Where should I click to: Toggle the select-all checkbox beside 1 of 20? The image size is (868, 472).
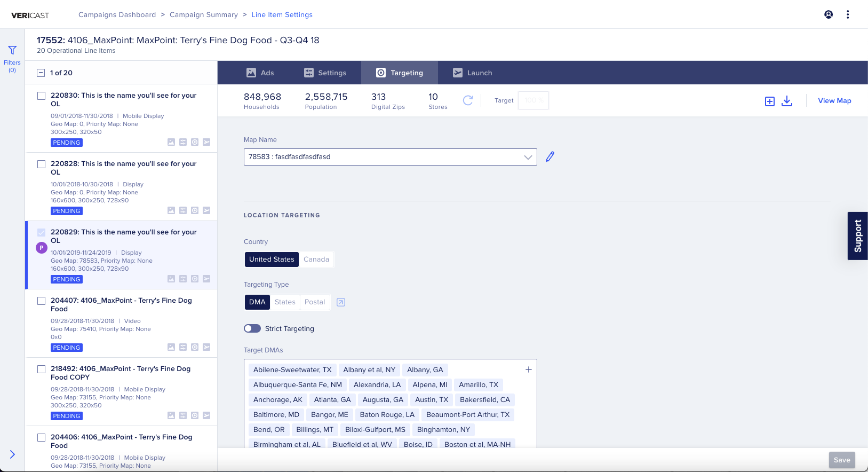coord(41,73)
